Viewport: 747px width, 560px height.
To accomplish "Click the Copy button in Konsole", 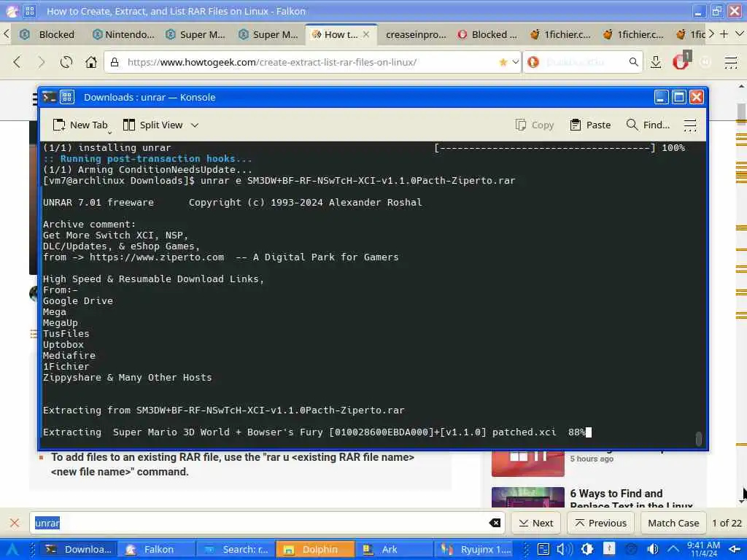I will pos(535,125).
